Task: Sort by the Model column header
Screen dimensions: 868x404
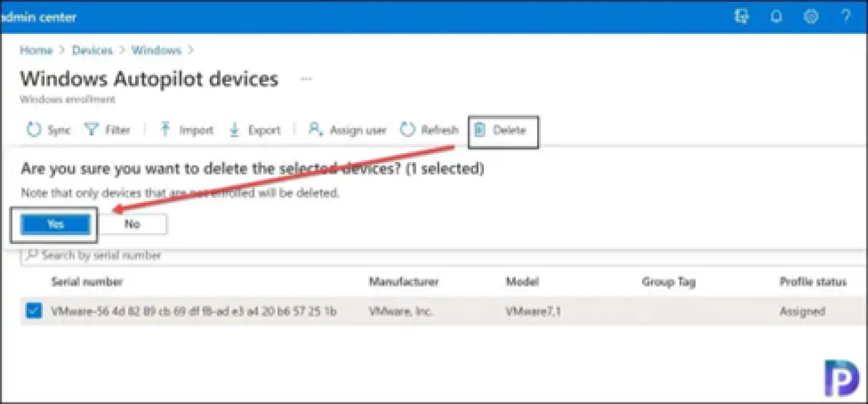Action: tap(522, 282)
